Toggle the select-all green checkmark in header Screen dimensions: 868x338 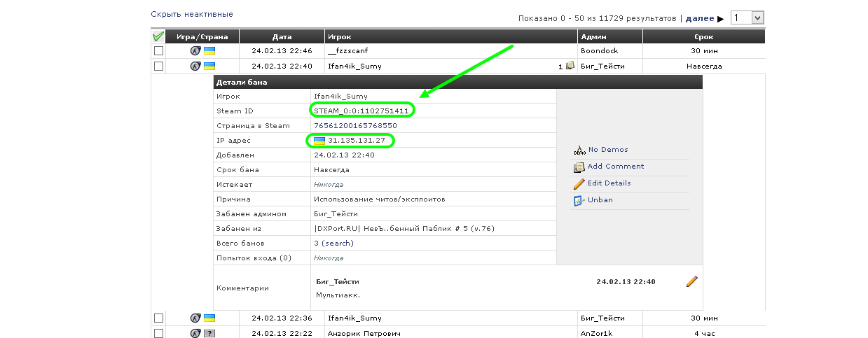point(158,36)
